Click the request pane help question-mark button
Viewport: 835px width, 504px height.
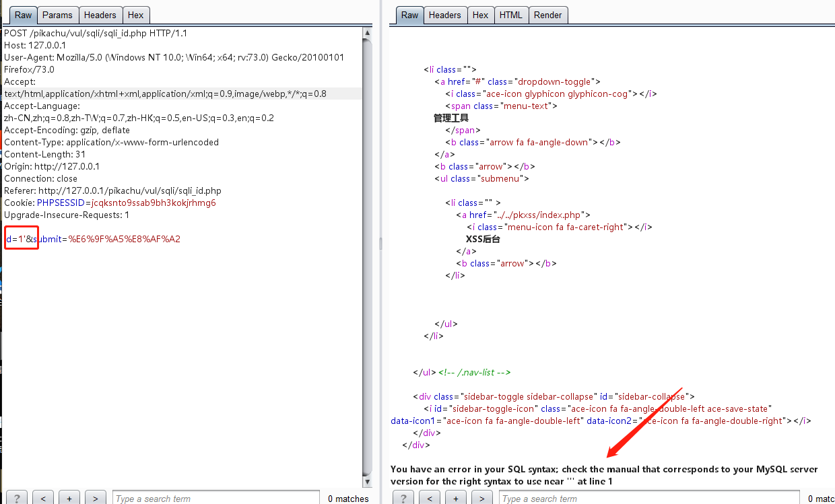tap(17, 498)
